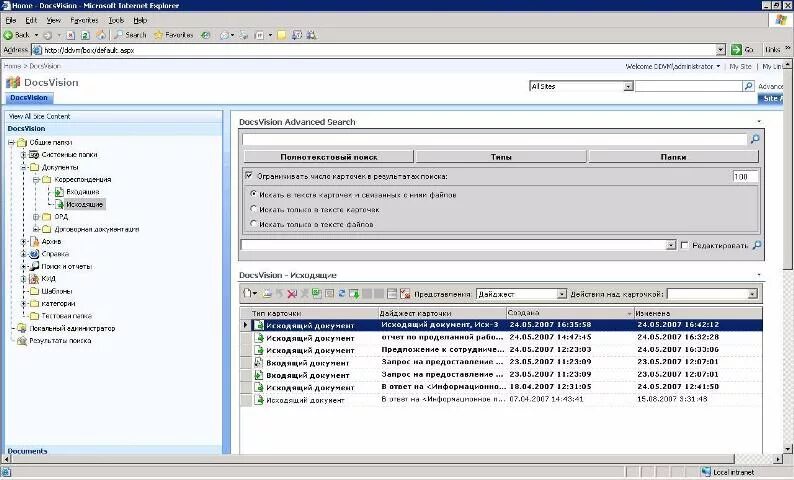
Task: Click the IE History icon
Action: pos(206,35)
